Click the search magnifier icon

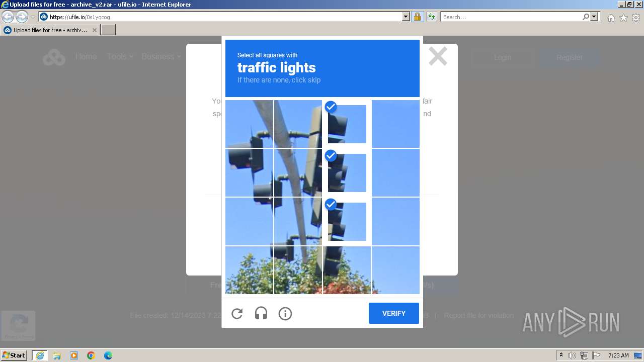click(x=586, y=17)
